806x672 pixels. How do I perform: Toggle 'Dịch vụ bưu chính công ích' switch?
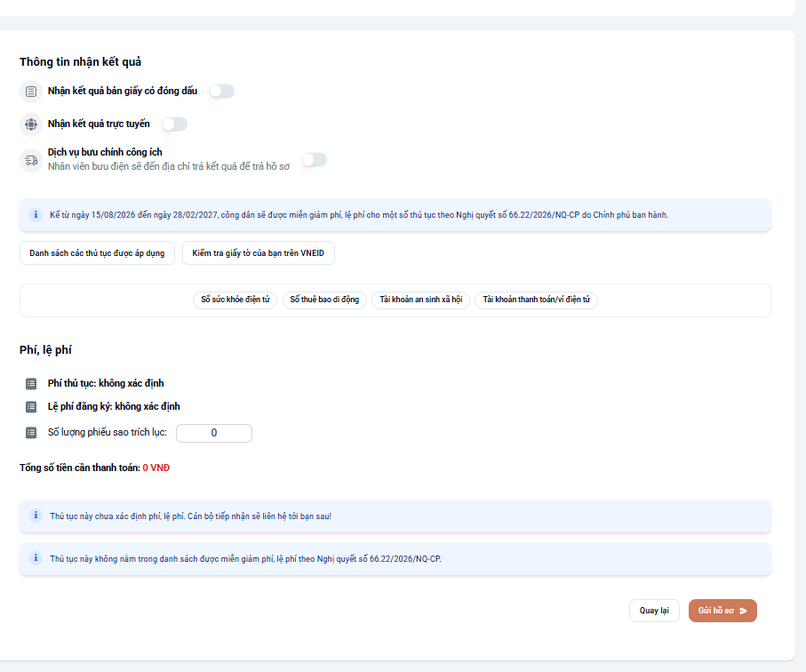(x=314, y=160)
